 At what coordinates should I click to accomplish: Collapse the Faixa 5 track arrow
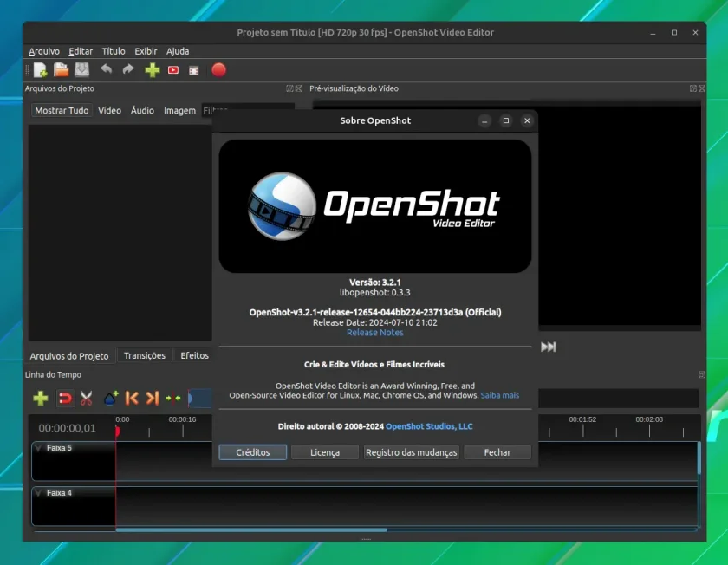tap(38, 448)
